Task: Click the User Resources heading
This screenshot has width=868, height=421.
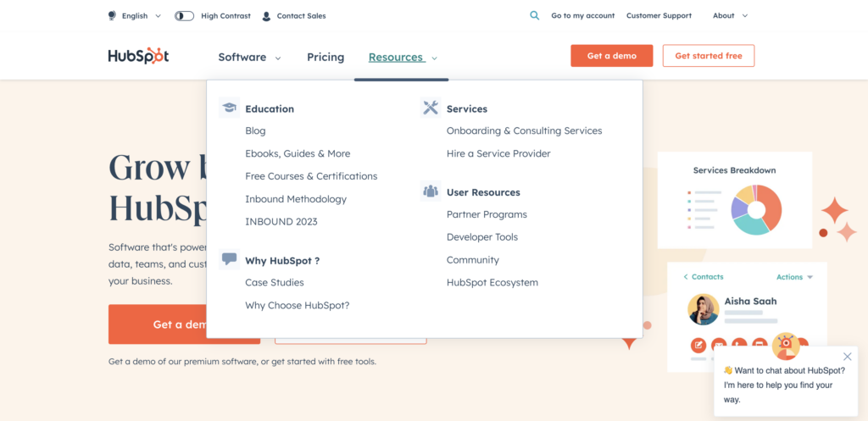Action: coord(483,192)
